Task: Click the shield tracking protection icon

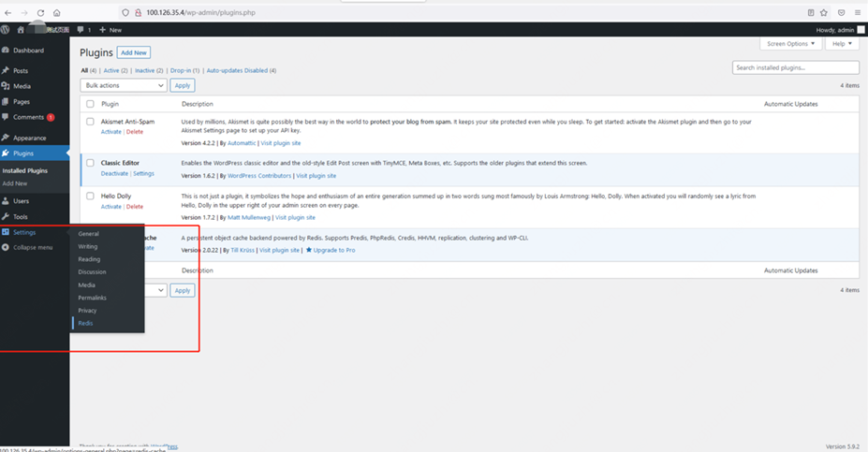Action: click(x=125, y=13)
